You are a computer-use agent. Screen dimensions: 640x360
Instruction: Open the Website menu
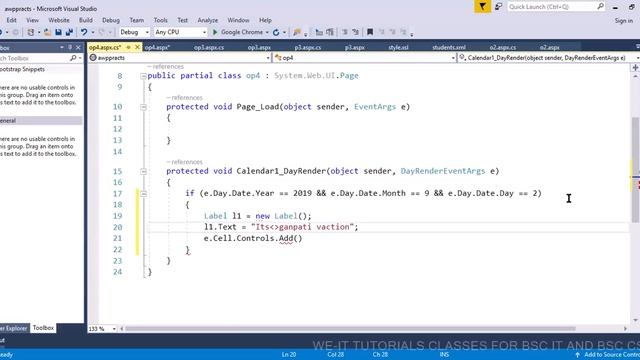(x=59, y=20)
